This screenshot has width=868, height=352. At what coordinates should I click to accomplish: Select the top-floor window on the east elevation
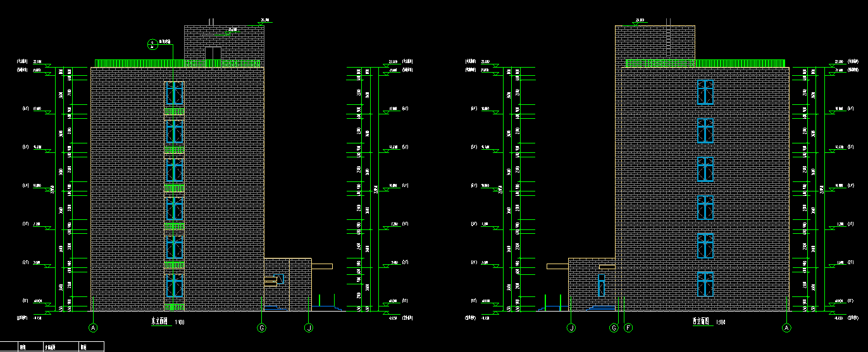tap(175, 94)
